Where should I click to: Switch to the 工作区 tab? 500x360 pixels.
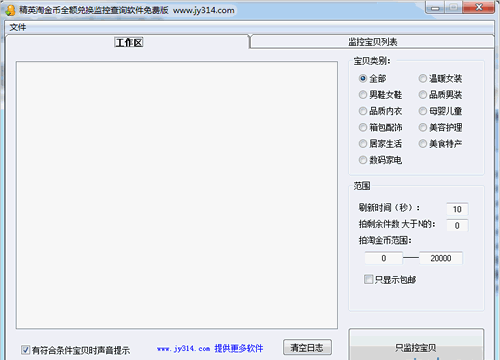click(129, 42)
